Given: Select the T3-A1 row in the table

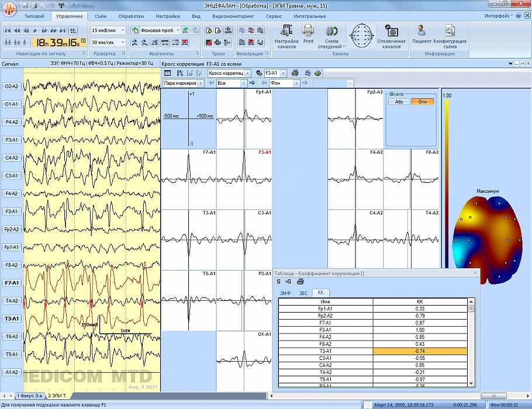Looking at the screenshot, I should tap(374, 351).
